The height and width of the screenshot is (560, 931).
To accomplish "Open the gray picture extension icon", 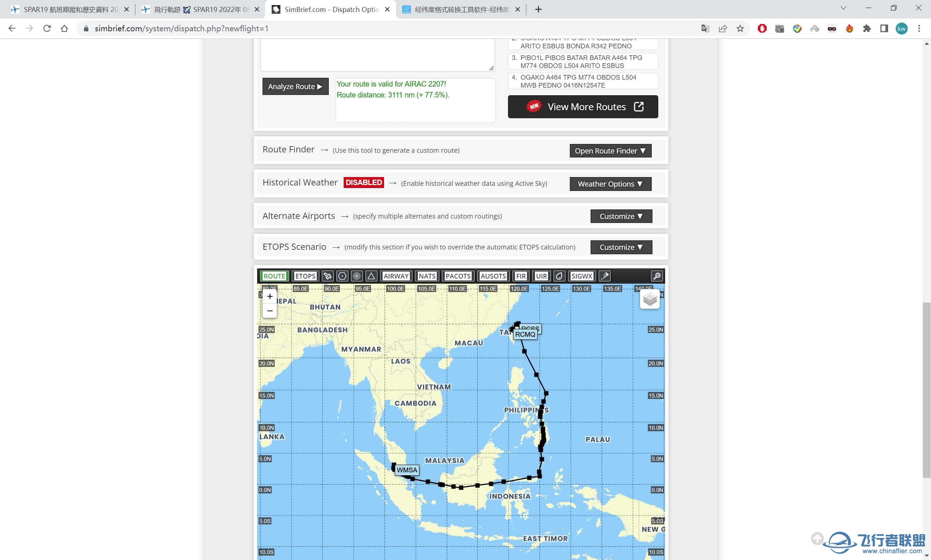I will [779, 29].
